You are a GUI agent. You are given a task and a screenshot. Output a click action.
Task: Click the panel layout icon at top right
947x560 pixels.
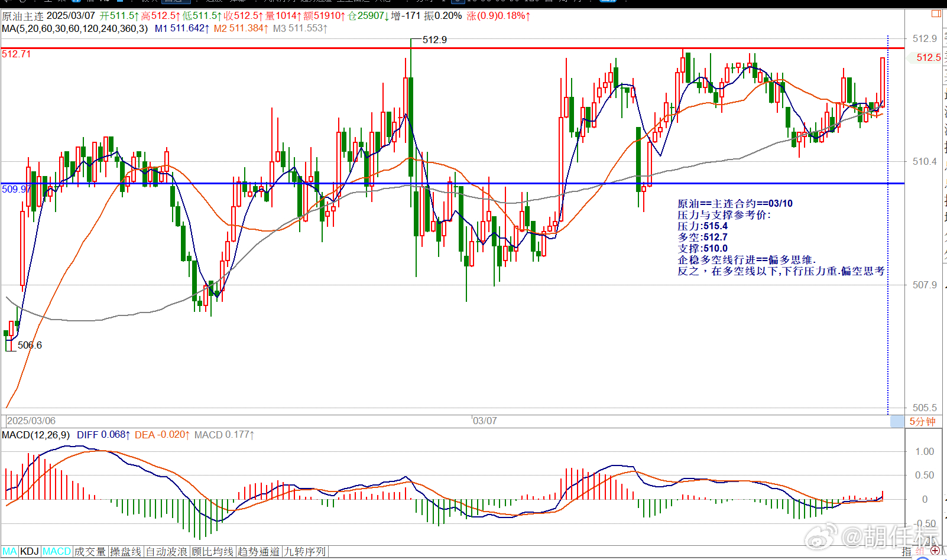(936, 13)
